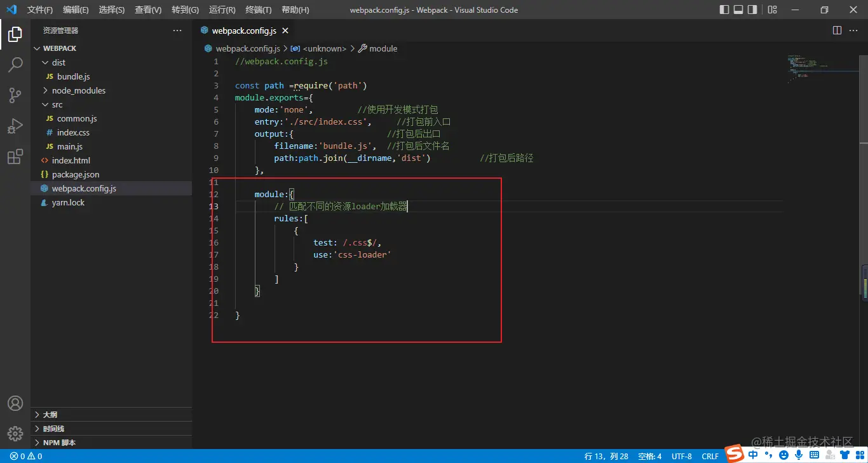
Task: Click Sogou microphone voice input icon
Action: (799, 455)
